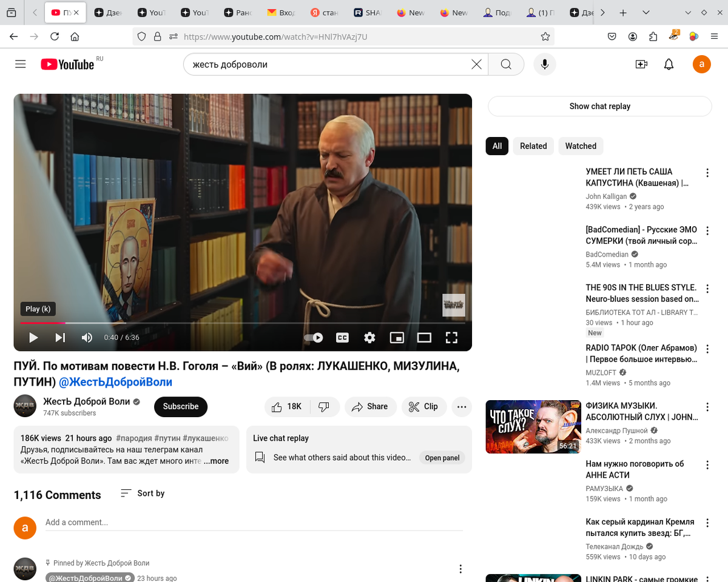Open the notifications bell

[x=669, y=64]
